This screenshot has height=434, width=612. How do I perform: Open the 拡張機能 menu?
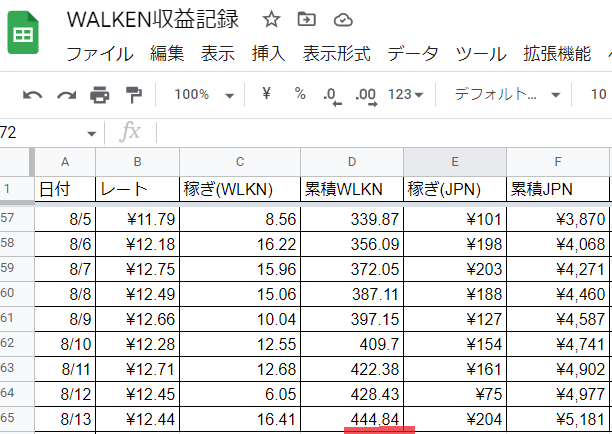pos(557,53)
